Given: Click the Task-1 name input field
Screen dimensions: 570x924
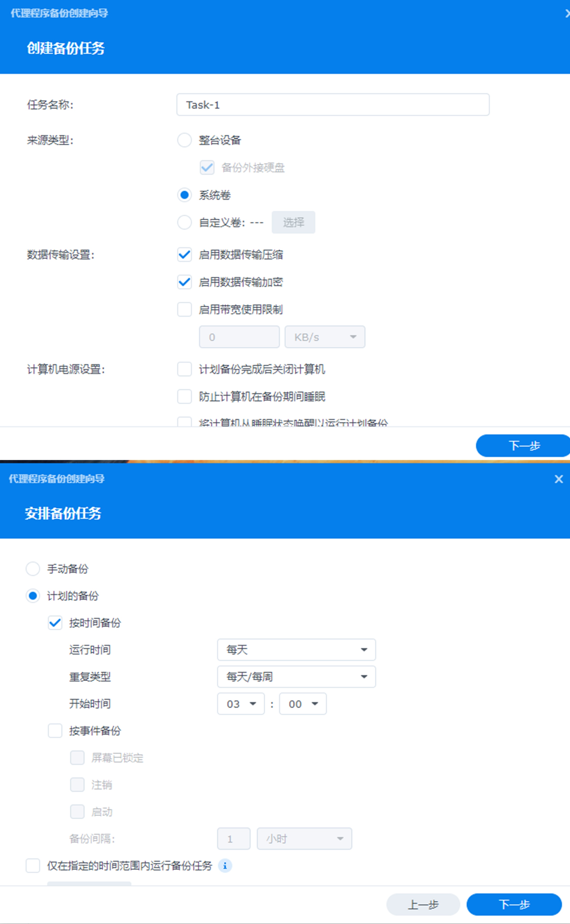Looking at the screenshot, I should [x=332, y=105].
